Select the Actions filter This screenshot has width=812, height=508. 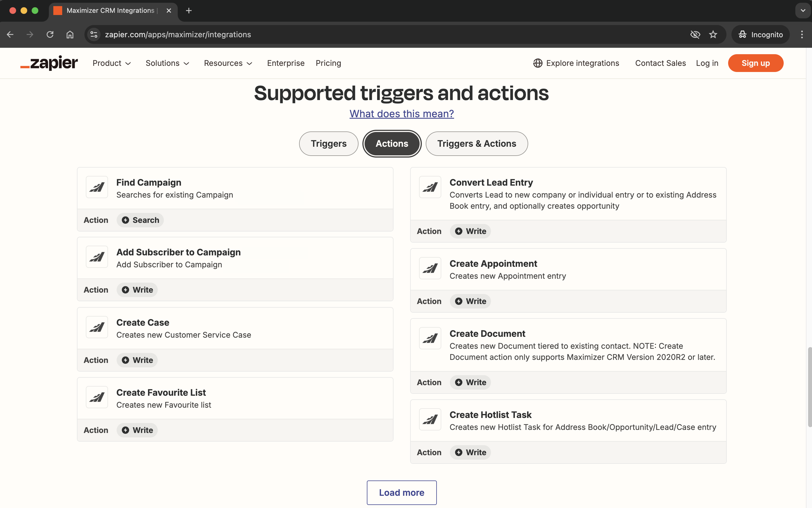(392, 143)
